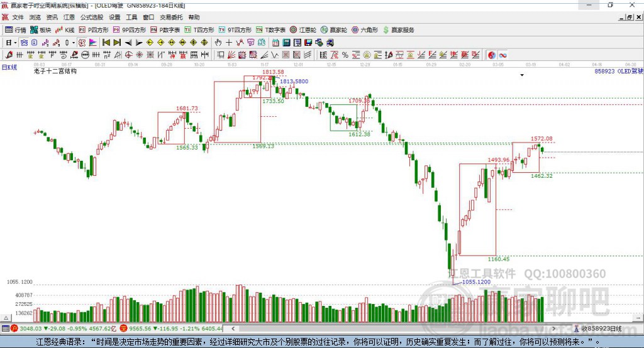Click the 收858923日线 status entry
Screen dimensions: 644x348
[601, 329]
